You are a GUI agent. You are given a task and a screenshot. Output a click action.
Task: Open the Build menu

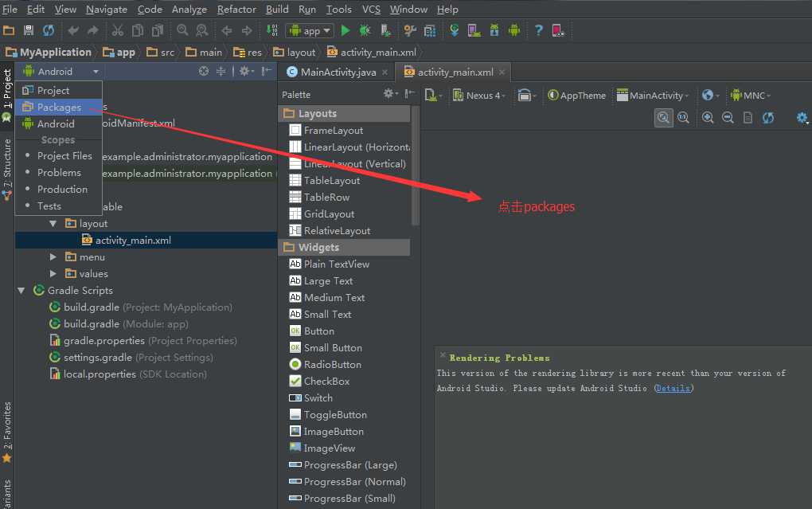pyautogui.click(x=277, y=10)
